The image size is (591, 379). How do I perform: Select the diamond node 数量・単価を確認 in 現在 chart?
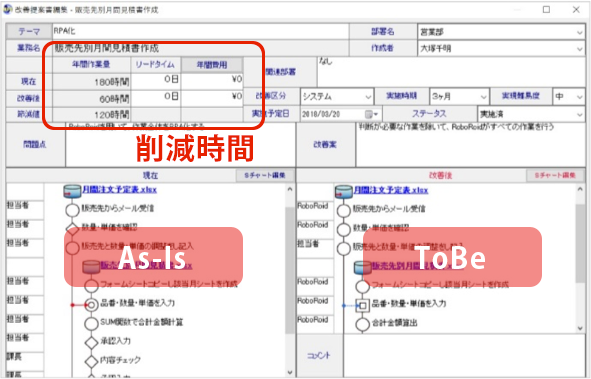[72, 228]
